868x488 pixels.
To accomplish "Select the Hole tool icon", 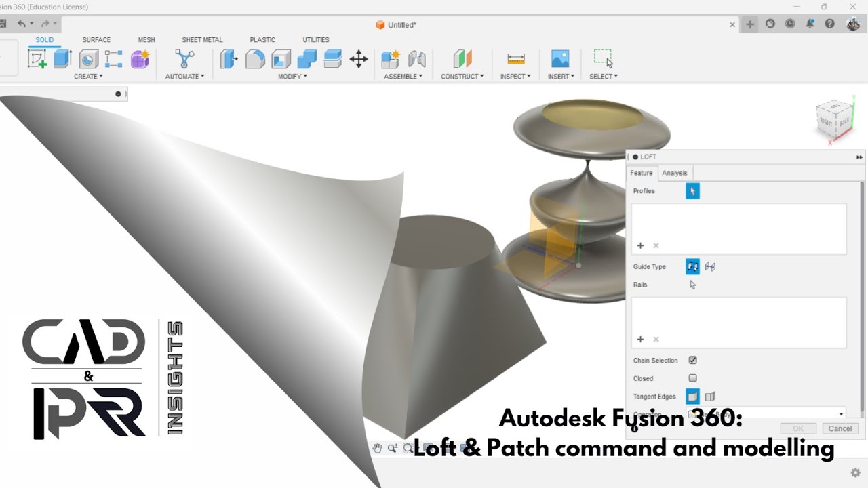I will (89, 60).
